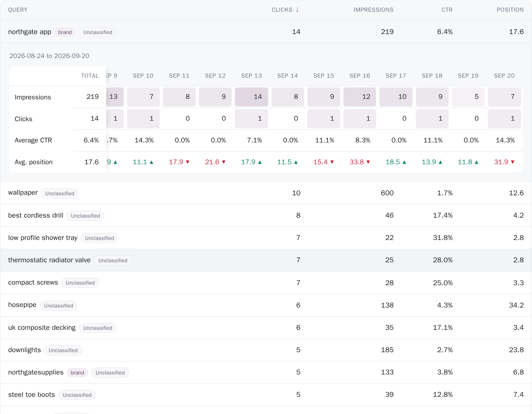
Task: Click the SEP 16 average position value 33.8
Action: click(x=356, y=162)
